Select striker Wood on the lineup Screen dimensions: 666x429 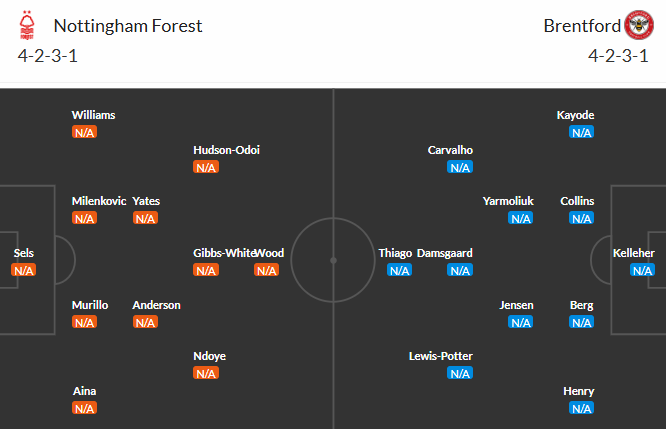click(269, 253)
